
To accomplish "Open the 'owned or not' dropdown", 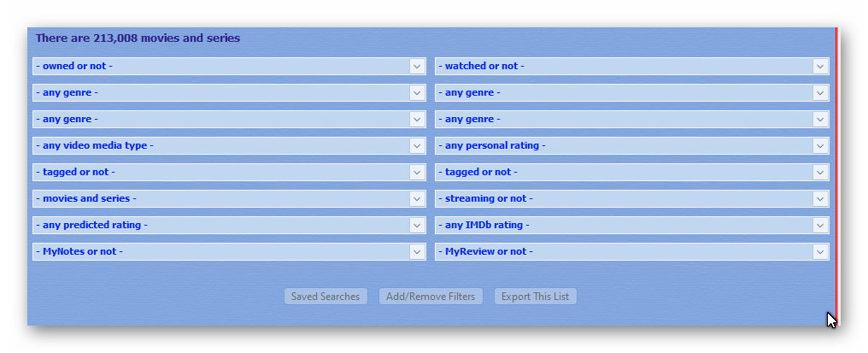I will click(x=229, y=66).
